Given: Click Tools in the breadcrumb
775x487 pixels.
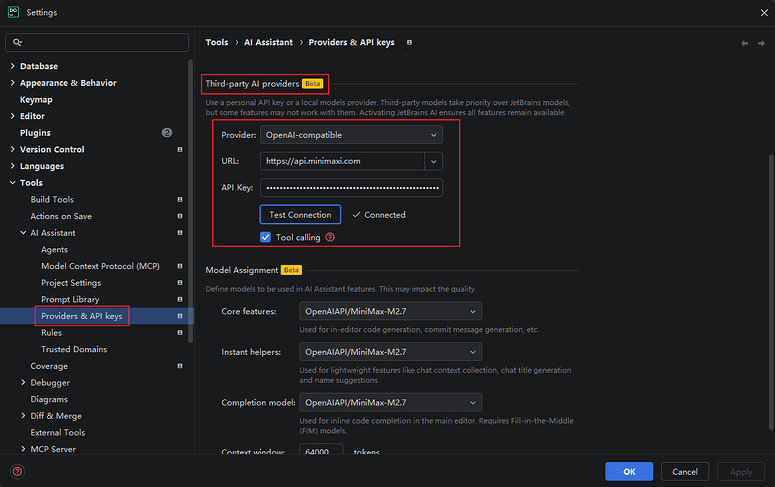Looking at the screenshot, I should 217,43.
